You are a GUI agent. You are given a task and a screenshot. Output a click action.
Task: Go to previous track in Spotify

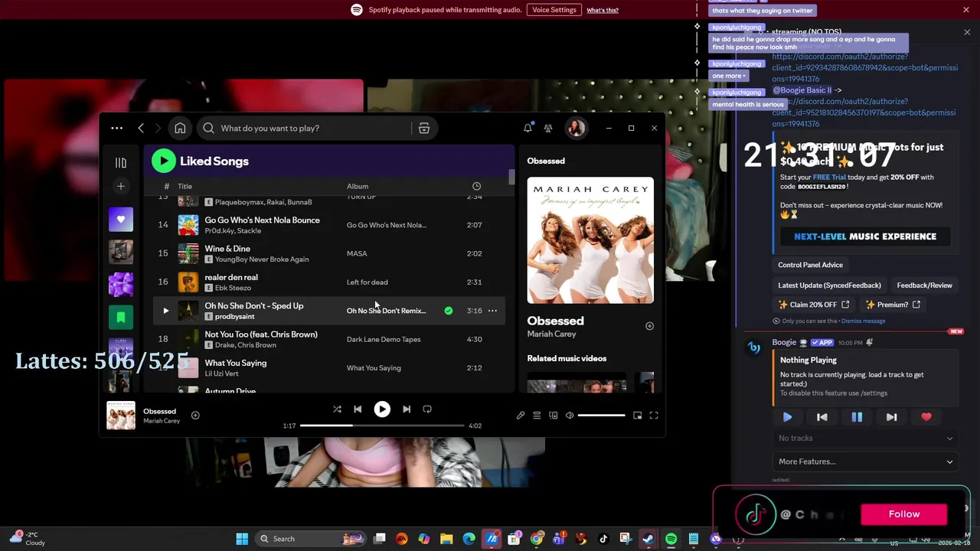(x=358, y=409)
